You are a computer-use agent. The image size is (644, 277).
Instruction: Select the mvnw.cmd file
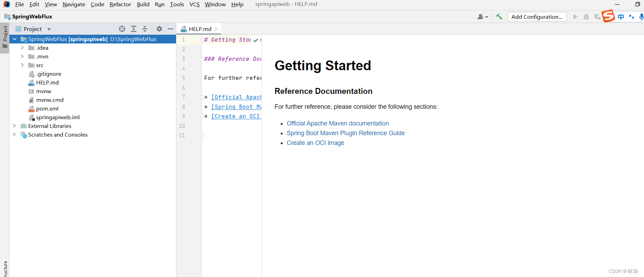50,100
